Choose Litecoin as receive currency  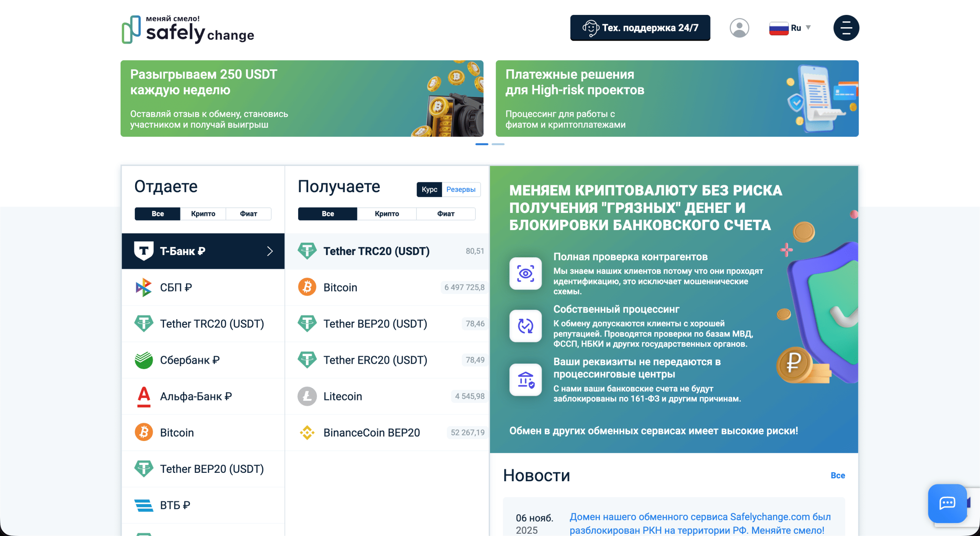pyautogui.click(x=387, y=396)
